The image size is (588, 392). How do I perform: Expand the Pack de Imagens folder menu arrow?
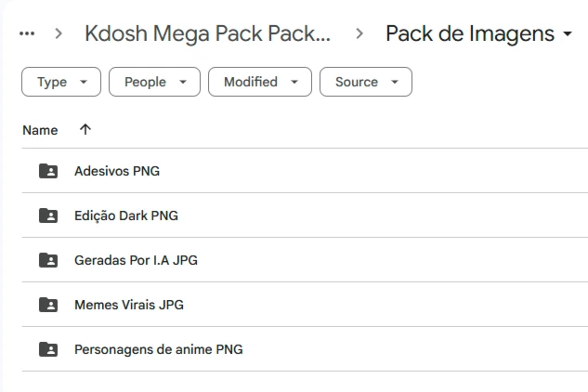568,33
